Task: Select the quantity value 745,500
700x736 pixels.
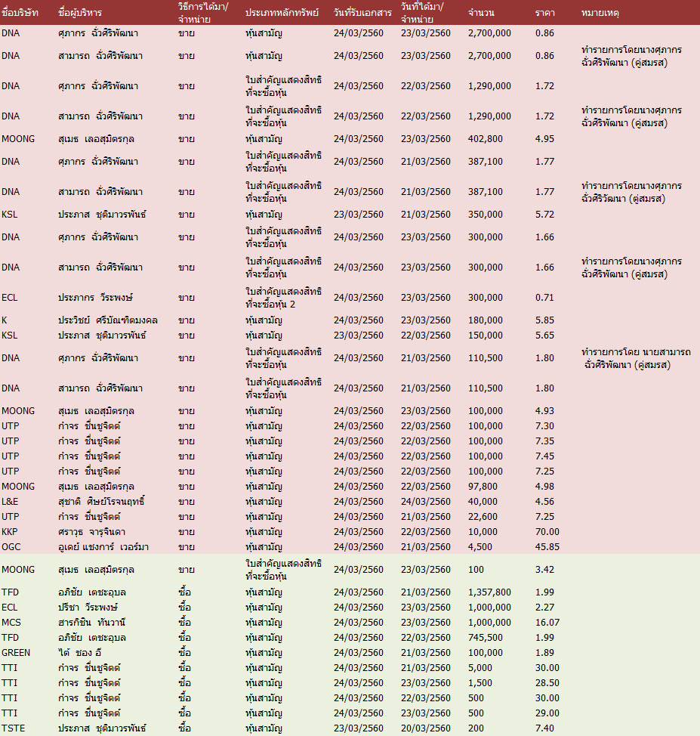Action: click(485, 638)
